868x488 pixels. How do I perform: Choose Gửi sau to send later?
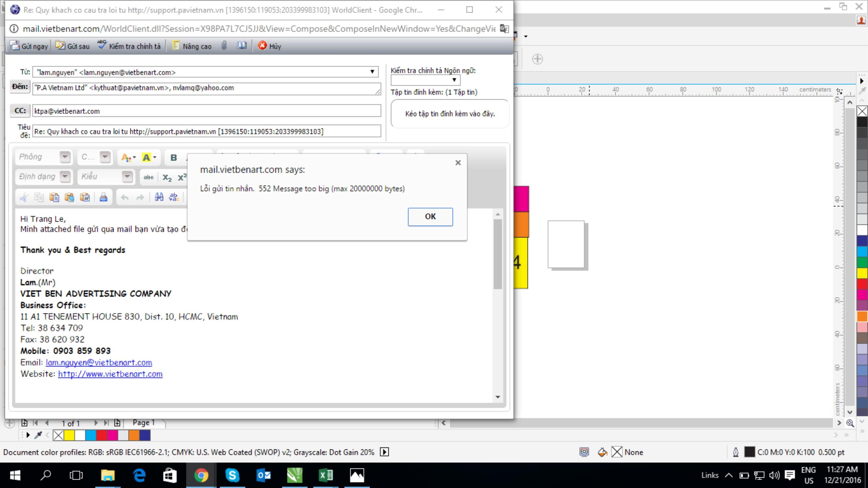73,46
